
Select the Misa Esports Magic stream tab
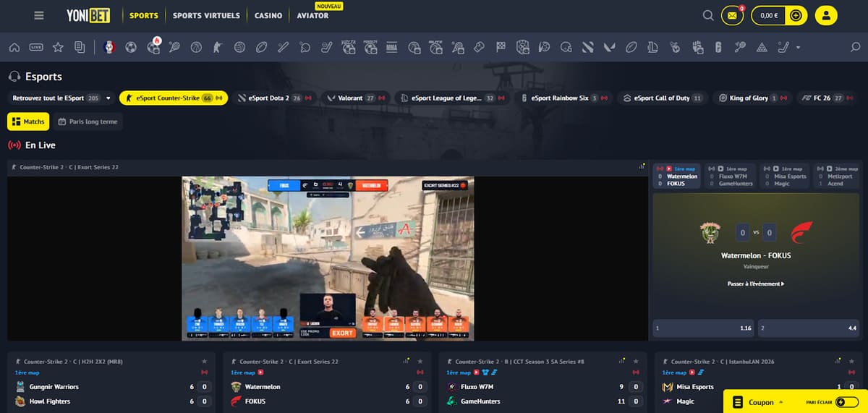click(785, 176)
